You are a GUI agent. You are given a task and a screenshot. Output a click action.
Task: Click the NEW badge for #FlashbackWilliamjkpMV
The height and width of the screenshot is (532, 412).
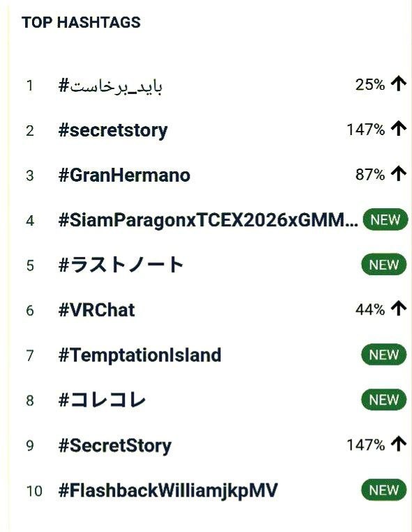click(x=384, y=490)
